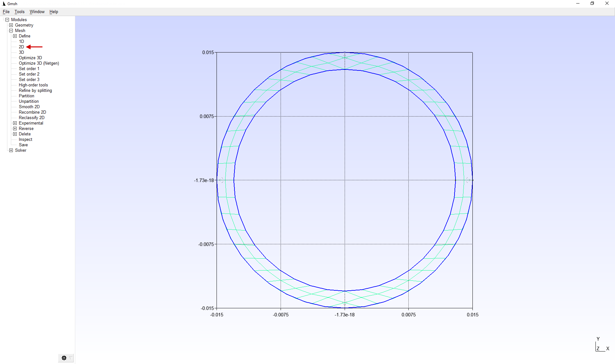Run Recombine 2D on the mesh
The image size is (615, 364).
[32, 112]
